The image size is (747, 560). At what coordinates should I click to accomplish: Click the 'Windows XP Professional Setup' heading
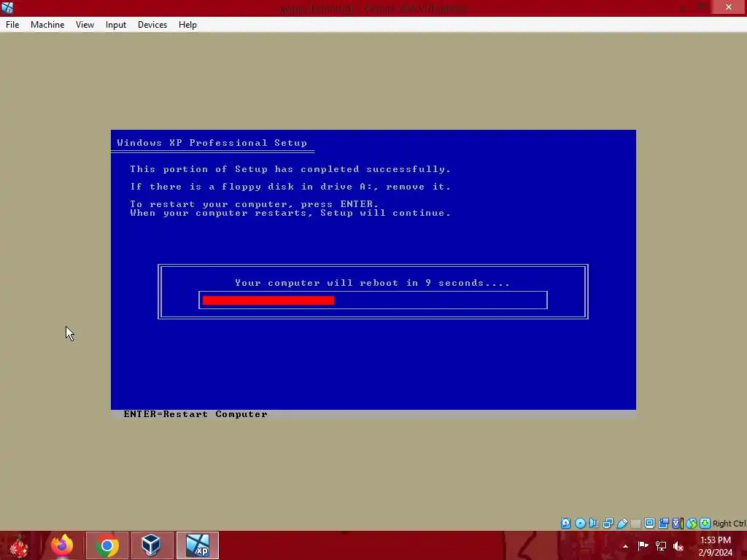click(212, 143)
